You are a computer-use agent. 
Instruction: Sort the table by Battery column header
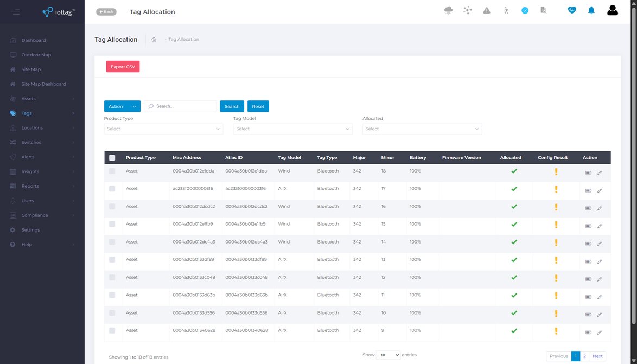coord(418,158)
